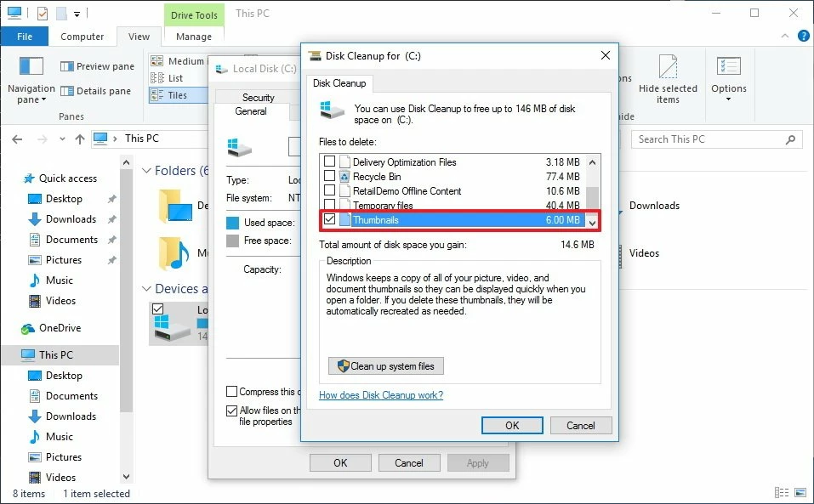This screenshot has height=504, width=814.
Task: Open Videos under This PC
Action: [60, 478]
